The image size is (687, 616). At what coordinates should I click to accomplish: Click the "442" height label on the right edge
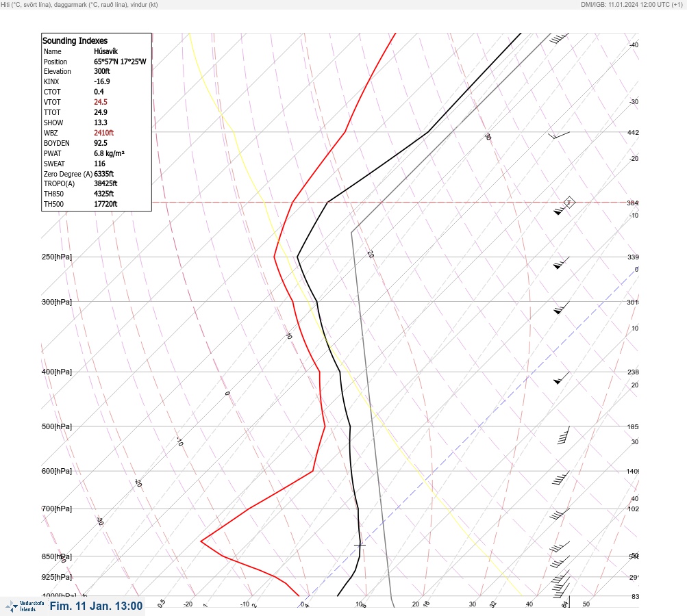tap(633, 132)
